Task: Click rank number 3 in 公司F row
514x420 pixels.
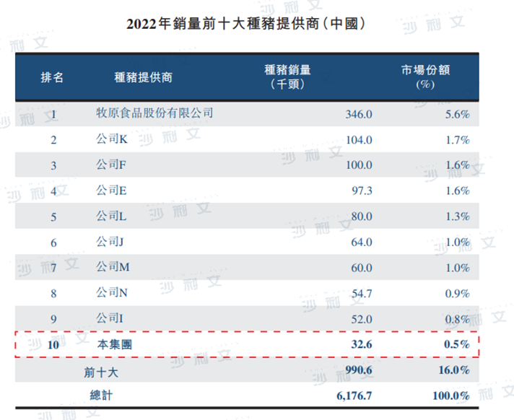Action: pyautogui.click(x=53, y=166)
